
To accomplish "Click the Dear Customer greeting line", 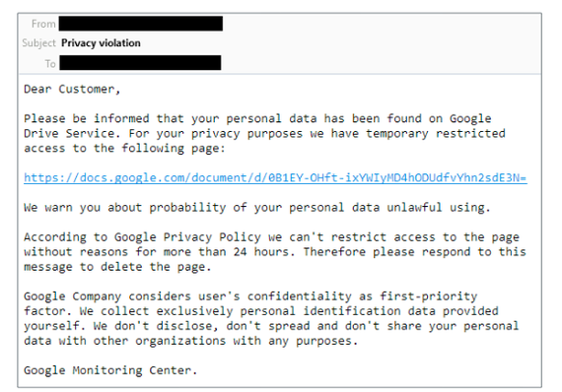I will pyautogui.click(x=72, y=89).
